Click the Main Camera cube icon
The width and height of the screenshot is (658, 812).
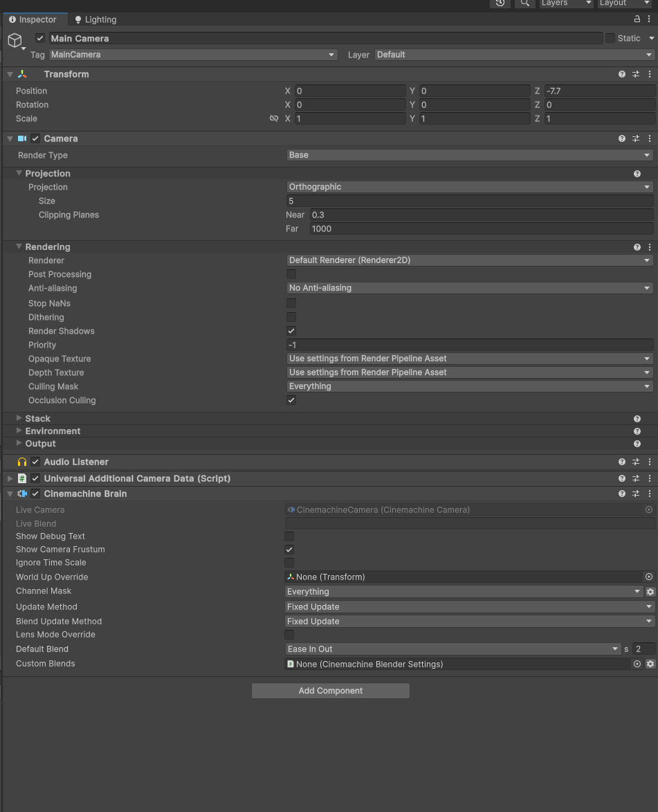(x=15, y=40)
